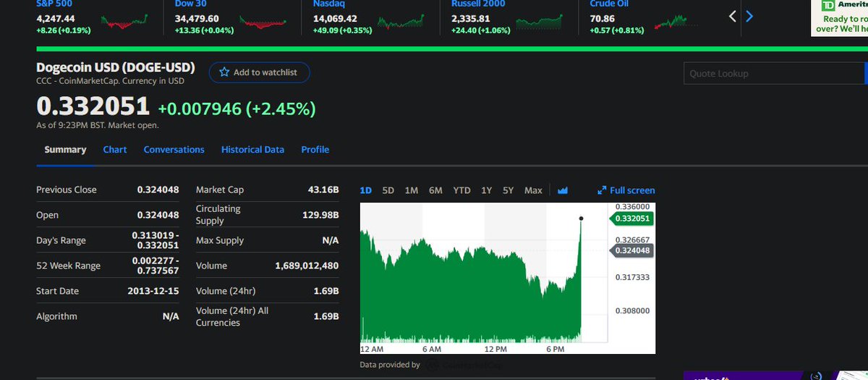This screenshot has height=380, width=868.
Task: Switch to the Chart tab
Action: point(115,150)
